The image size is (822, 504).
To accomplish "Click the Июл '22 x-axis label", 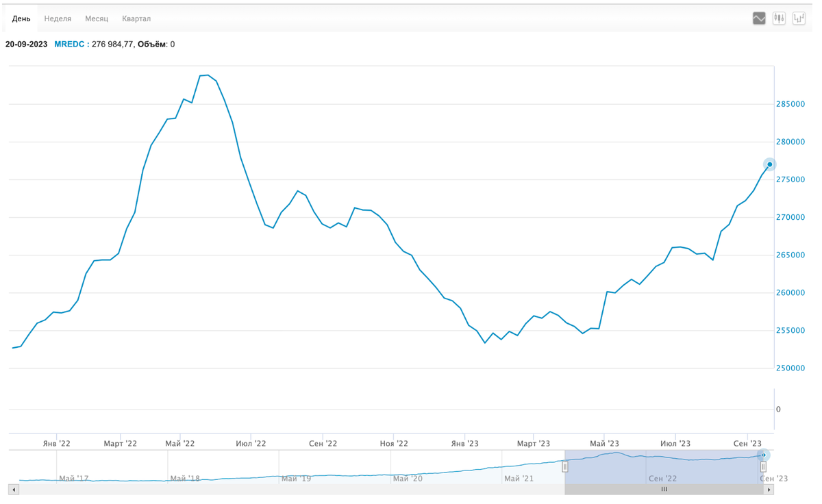I will pos(251,444).
